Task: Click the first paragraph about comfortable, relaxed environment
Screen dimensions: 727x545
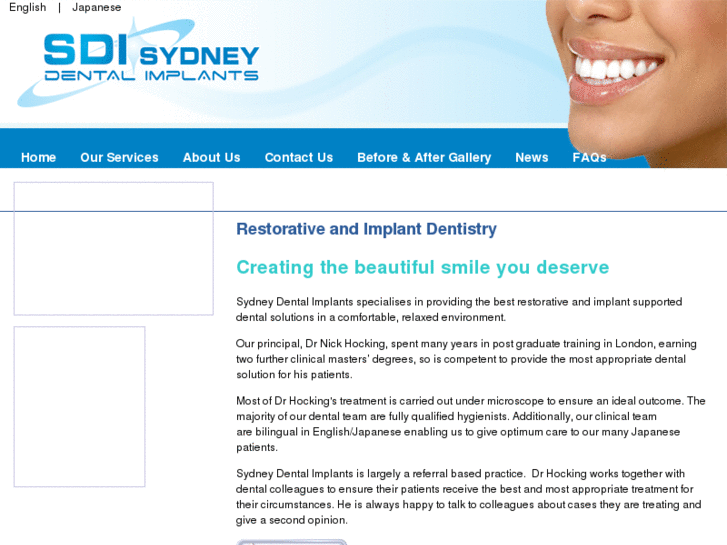Action: pyautogui.click(x=459, y=309)
